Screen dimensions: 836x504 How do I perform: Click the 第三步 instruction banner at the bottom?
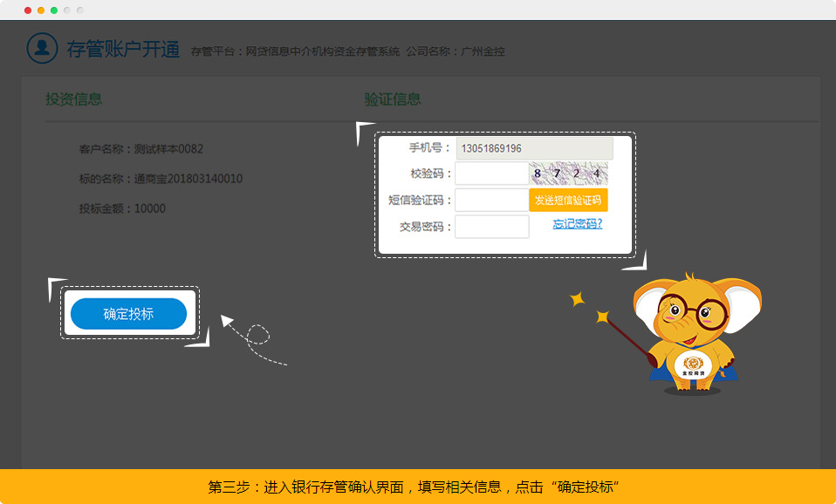pyautogui.click(x=418, y=487)
